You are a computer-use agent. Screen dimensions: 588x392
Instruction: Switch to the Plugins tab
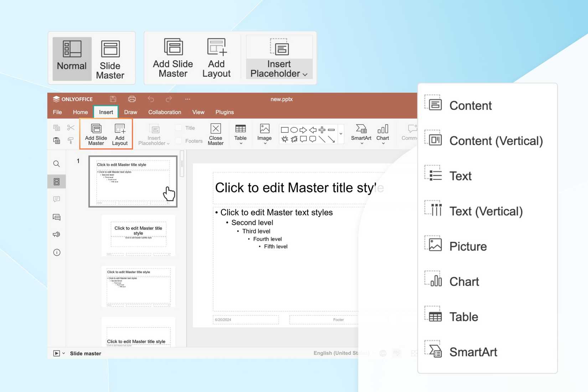(225, 112)
